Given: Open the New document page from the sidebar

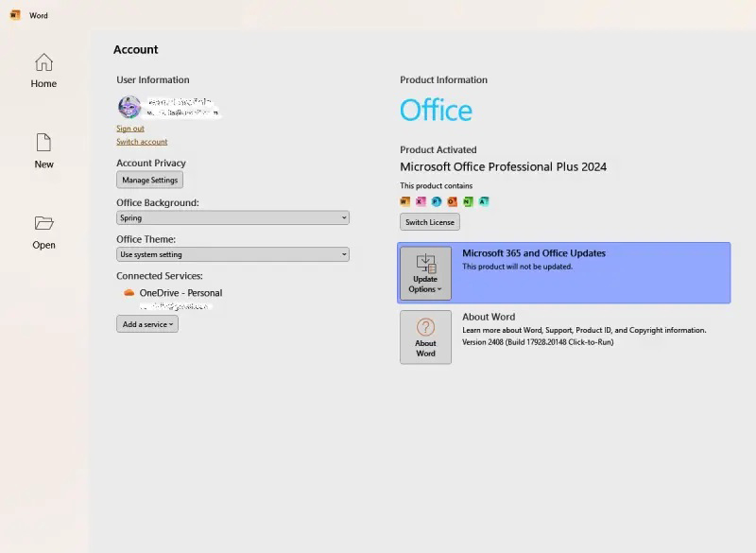Looking at the screenshot, I should point(43,151).
